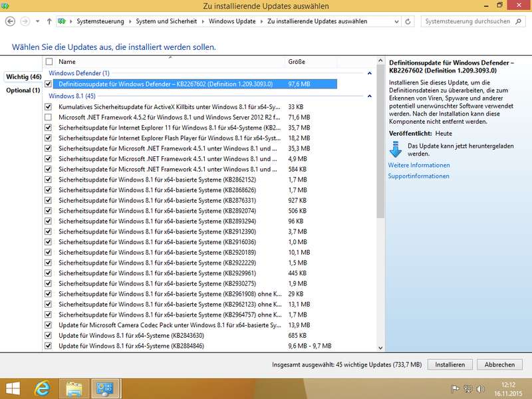Viewport: 532px width, 399px height.
Task: Uncheck Microsoft Camera Codec Pack update
Action: pos(48,325)
